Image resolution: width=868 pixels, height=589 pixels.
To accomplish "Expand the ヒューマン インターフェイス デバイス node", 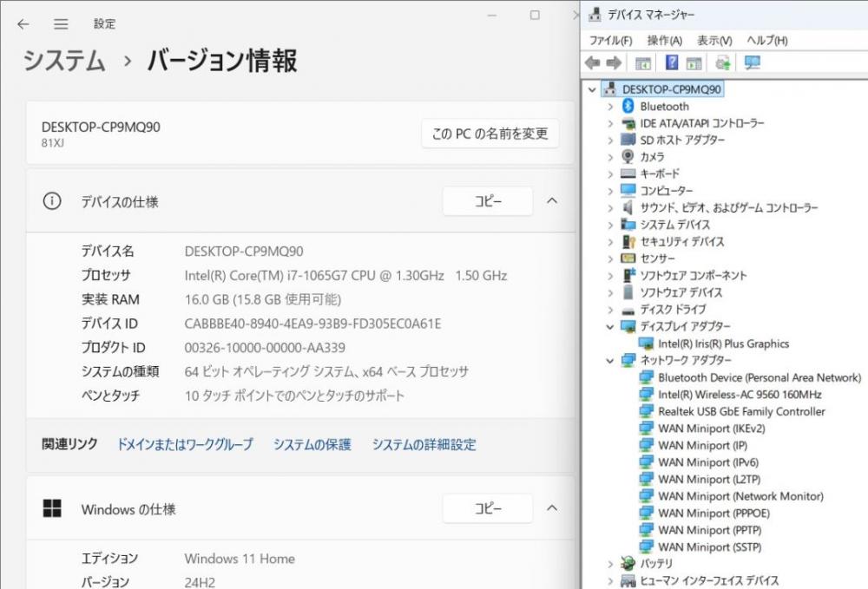I will click(x=610, y=580).
